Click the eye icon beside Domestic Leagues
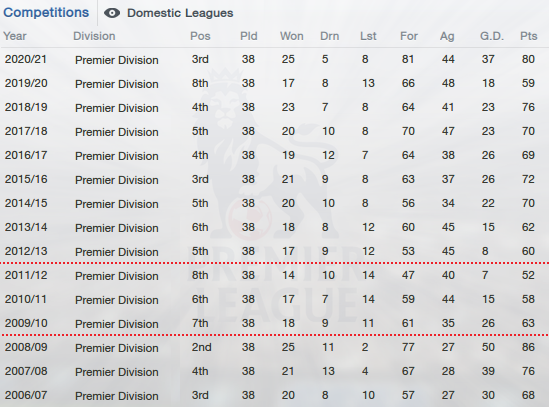 pos(112,13)
